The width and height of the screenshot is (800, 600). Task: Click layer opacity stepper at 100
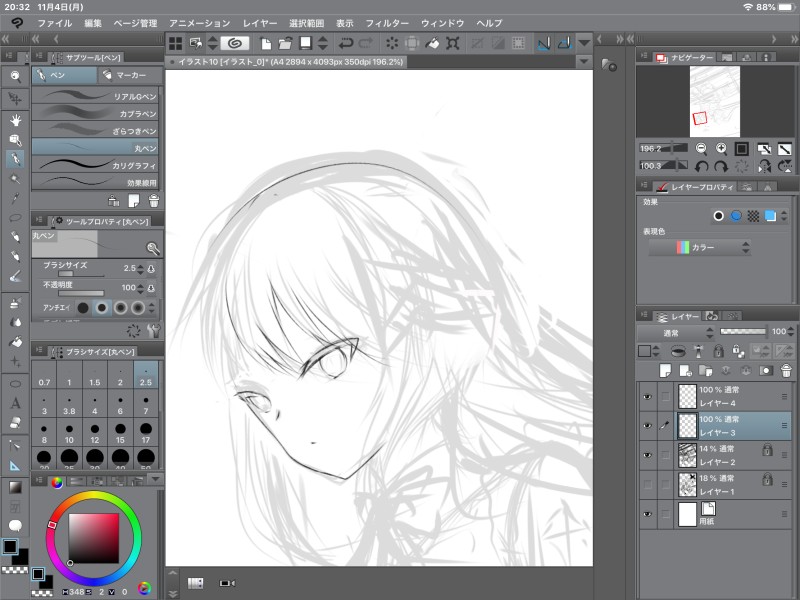click(790, 332)
